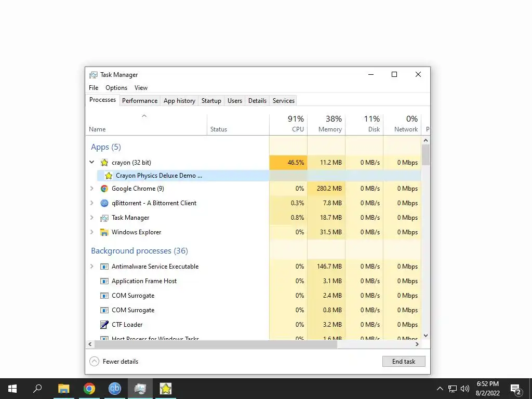Sort by the Disk column header
Screen dimensions: 532x399
(x=364, y=124)
